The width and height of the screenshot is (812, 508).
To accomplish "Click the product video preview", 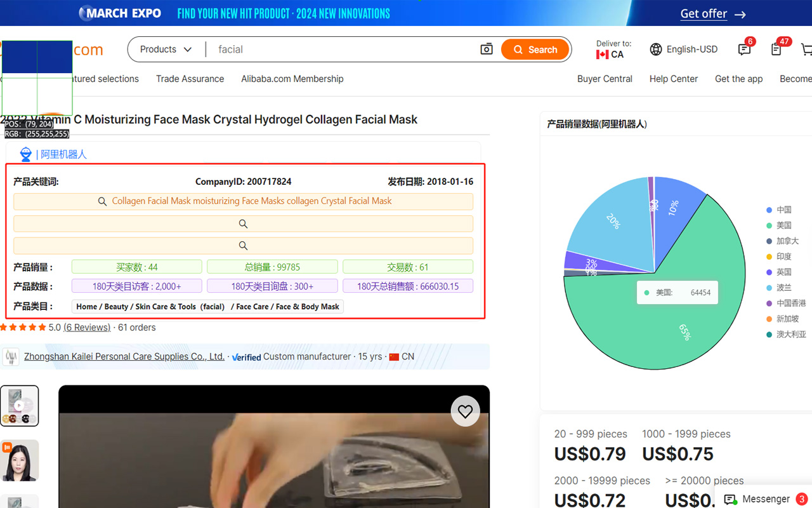I will click(x=274, y=446).
